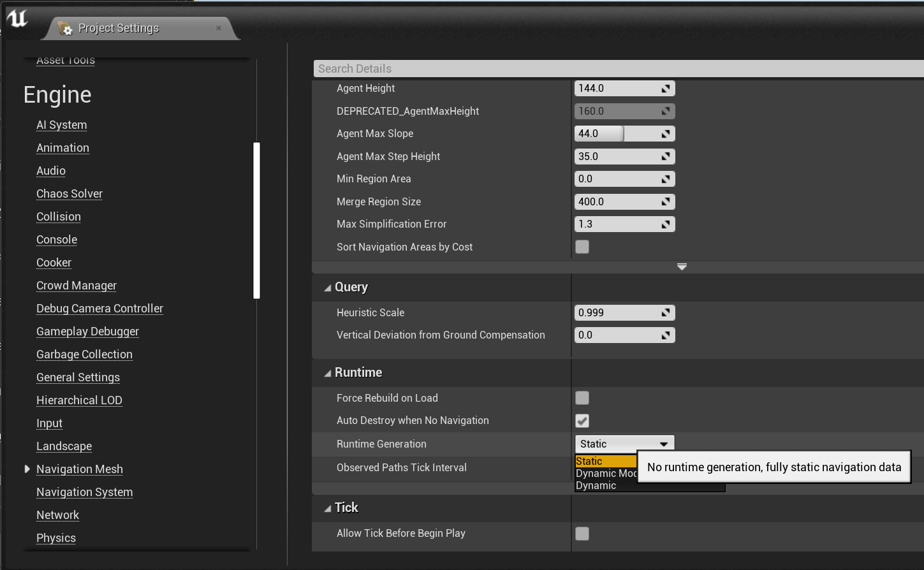Click the Engine category heading
Image resolution: width=924 pixels, height=570 pixels.
[57, 95]
